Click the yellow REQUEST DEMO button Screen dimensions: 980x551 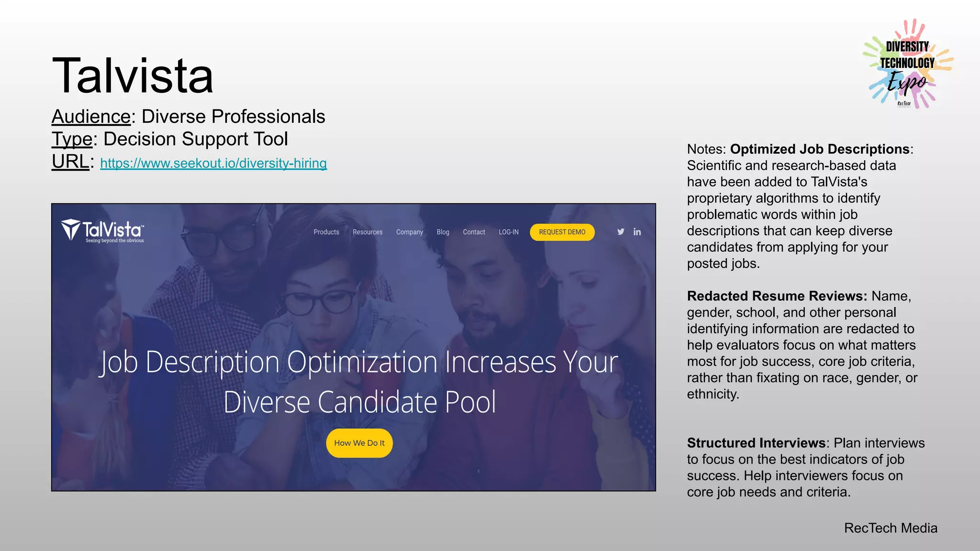(562, 232)
